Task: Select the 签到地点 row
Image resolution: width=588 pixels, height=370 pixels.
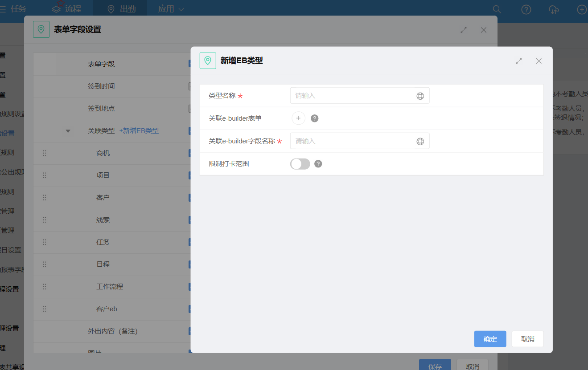Action: tap(112, 109)
